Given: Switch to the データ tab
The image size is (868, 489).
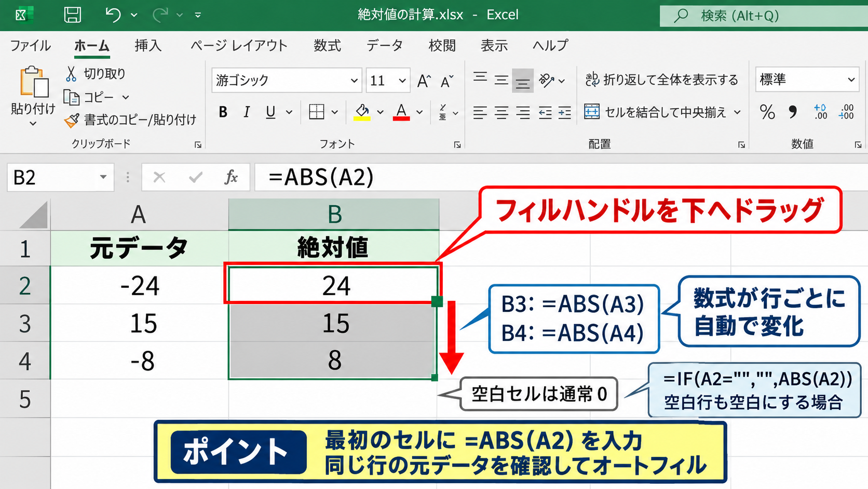Looking at the screenshot, I should pyautogui.click(x=385, y=46).
